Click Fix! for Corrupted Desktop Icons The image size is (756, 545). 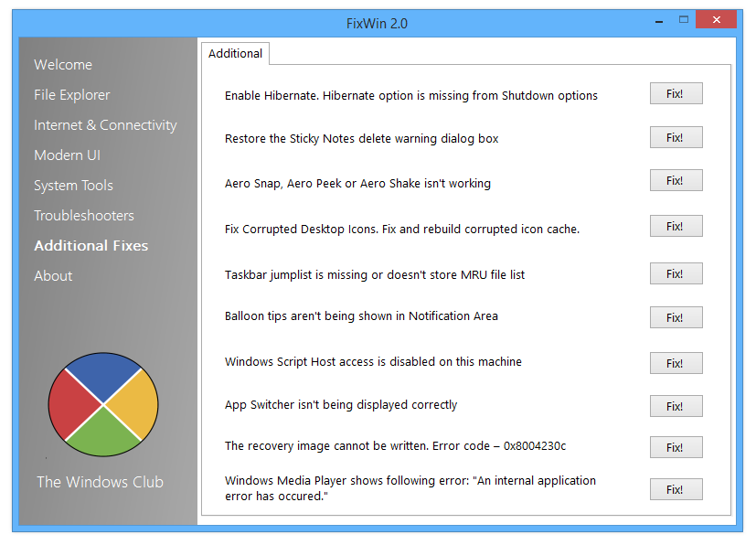676,226
